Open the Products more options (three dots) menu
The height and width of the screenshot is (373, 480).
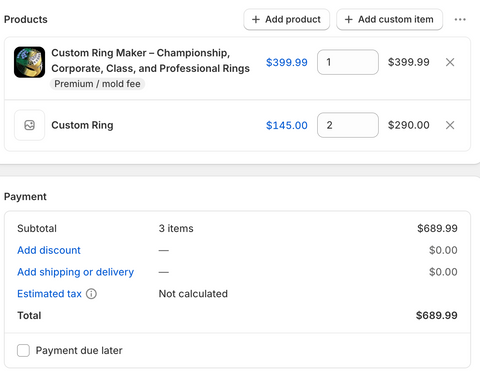click(x=460, y=20)
